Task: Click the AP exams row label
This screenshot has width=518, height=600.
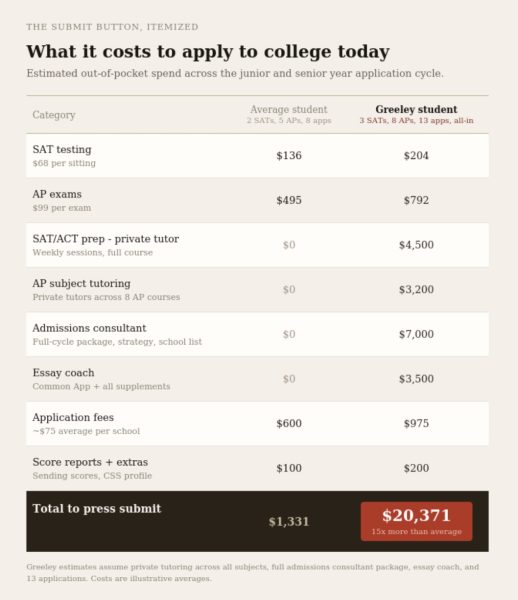Action: pyautogui.click(x=57, y=194)
